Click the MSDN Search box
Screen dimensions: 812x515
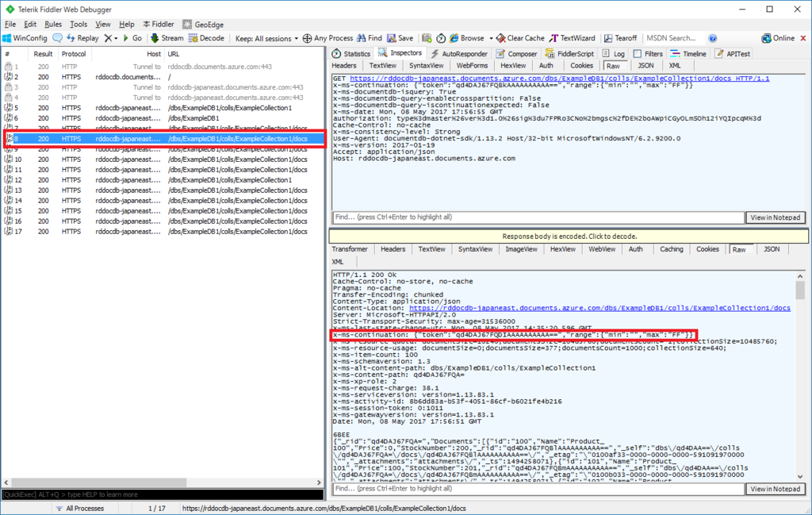(674, 38)
